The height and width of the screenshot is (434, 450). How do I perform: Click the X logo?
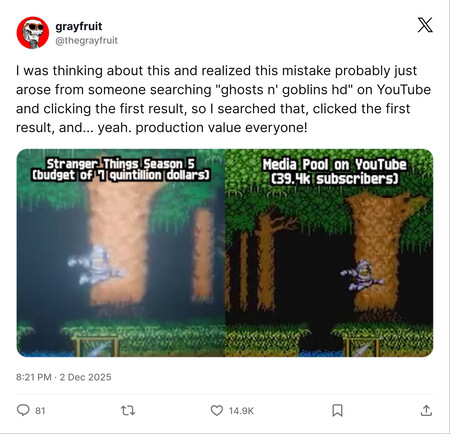click(425, 25)
